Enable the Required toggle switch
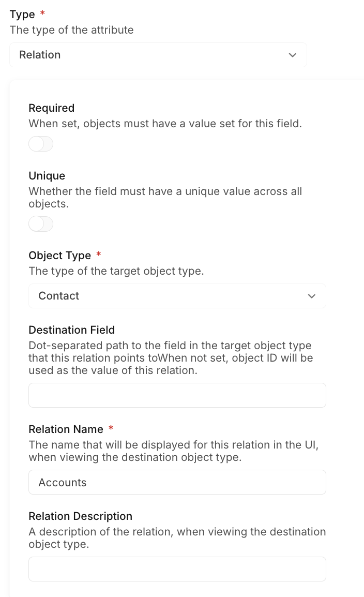Image resolution: width=364 pixels, height=597 pixels. pos(41,144)
